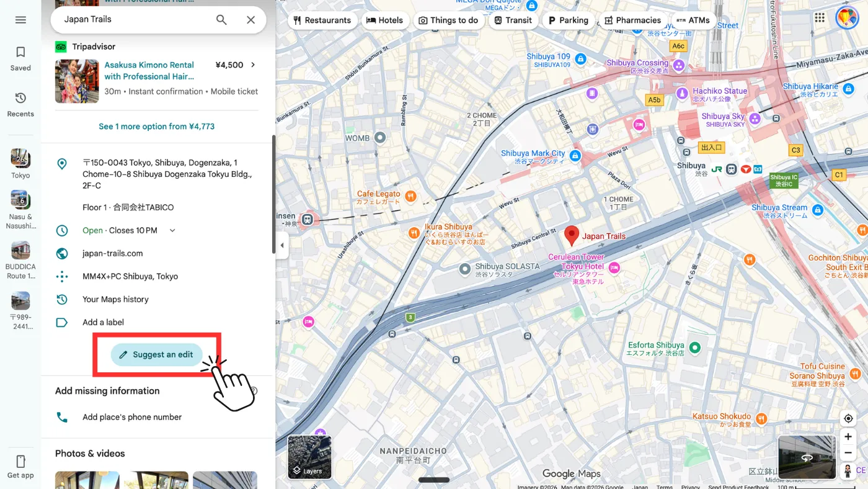Click the globe website icon
The image size is (868, 489).
[61, 253]
